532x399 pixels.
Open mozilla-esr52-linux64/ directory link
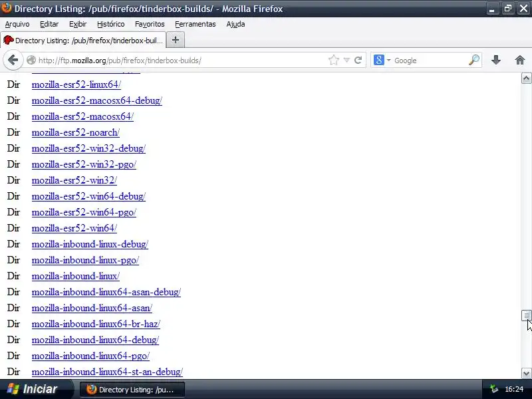(76, 84)
